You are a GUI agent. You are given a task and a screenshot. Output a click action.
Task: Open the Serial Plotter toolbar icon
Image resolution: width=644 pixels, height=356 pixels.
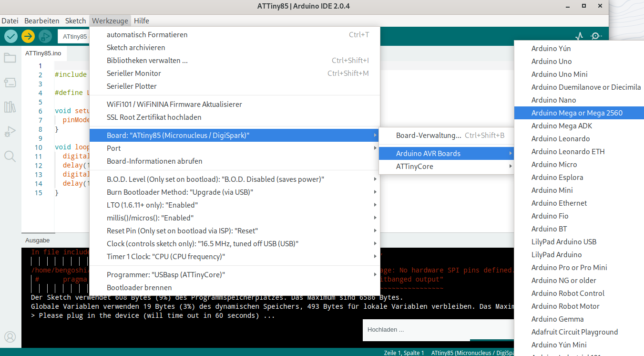pos(579,36)
